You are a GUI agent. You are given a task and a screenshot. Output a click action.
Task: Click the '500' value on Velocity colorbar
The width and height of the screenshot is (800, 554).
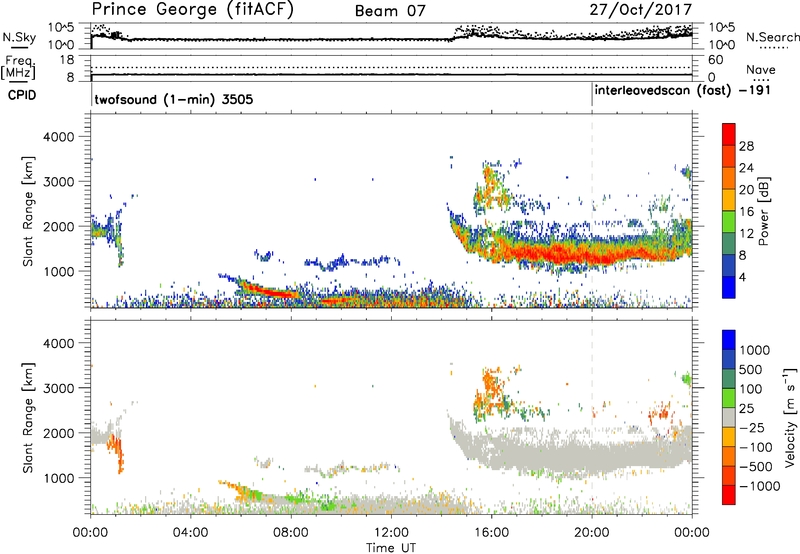pos(751,369)
